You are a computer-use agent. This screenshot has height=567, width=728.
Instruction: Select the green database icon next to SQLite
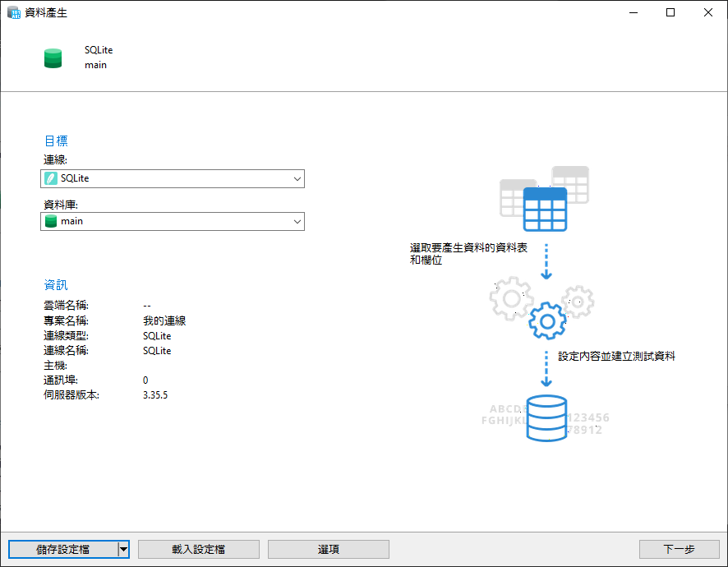pos(53,58)
